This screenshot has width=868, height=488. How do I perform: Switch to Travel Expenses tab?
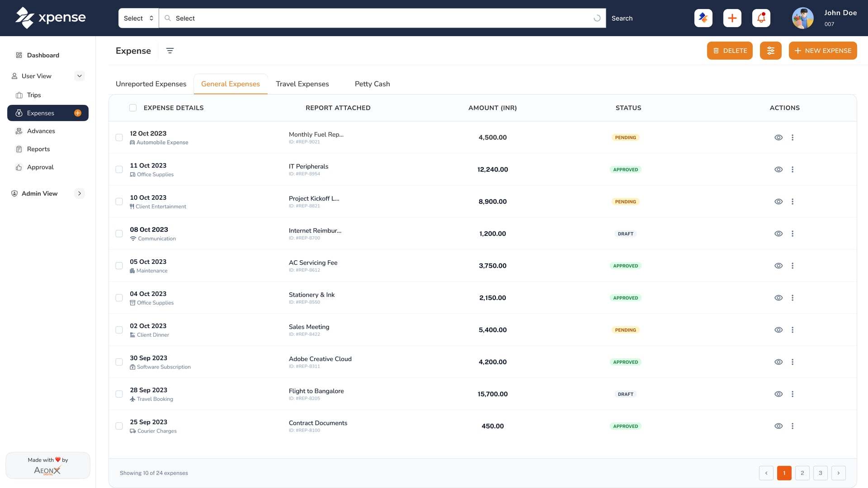pyautogui.click(x=302, y=84)
